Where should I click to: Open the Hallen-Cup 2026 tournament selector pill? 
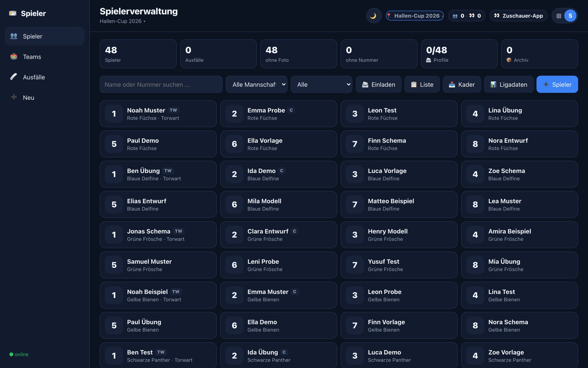pos(415,16)
